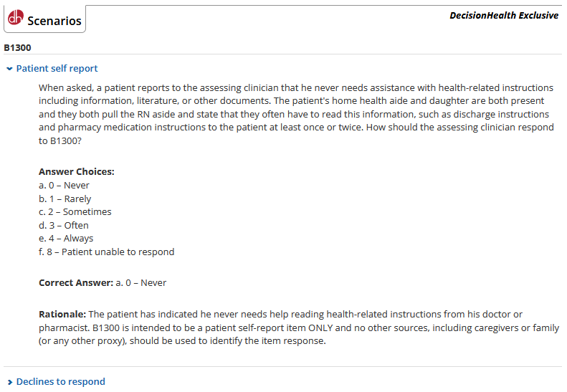The width and height of the screenshot is (567, 392).
Task: Click the DecisionHealth Exclusive label
Action: pyautogui.click(x=503, y=15)
